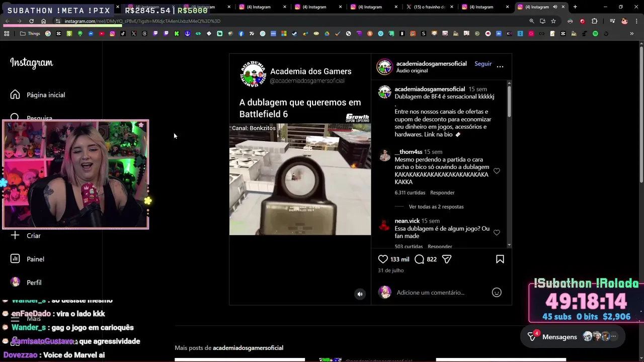Open nean.vick profile name
The image size is (644, 362).
click(x=407, y=221)
